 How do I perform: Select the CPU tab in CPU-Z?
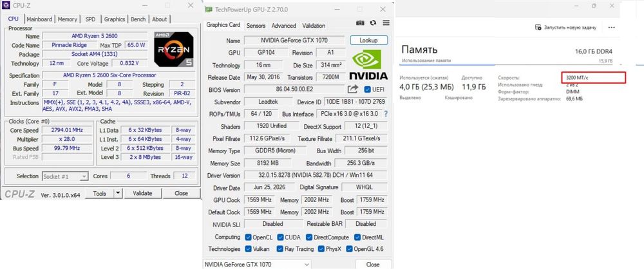click(x=13, y=19)
